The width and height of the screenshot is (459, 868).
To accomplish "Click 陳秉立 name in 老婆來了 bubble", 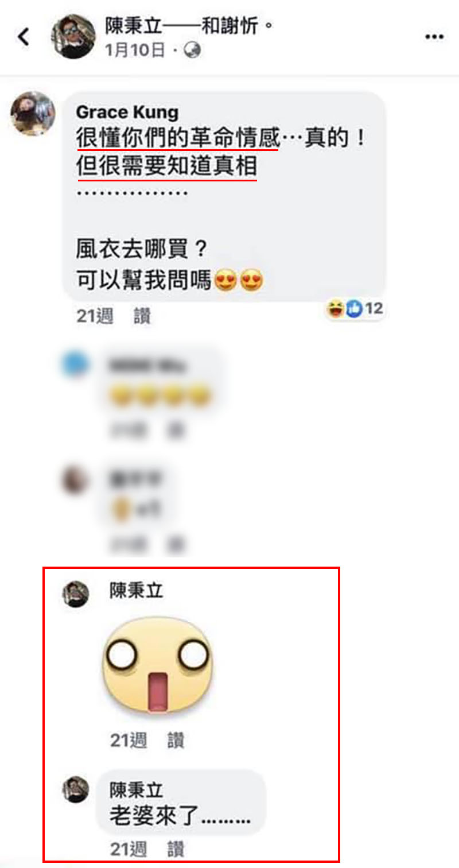I will 137,790.
